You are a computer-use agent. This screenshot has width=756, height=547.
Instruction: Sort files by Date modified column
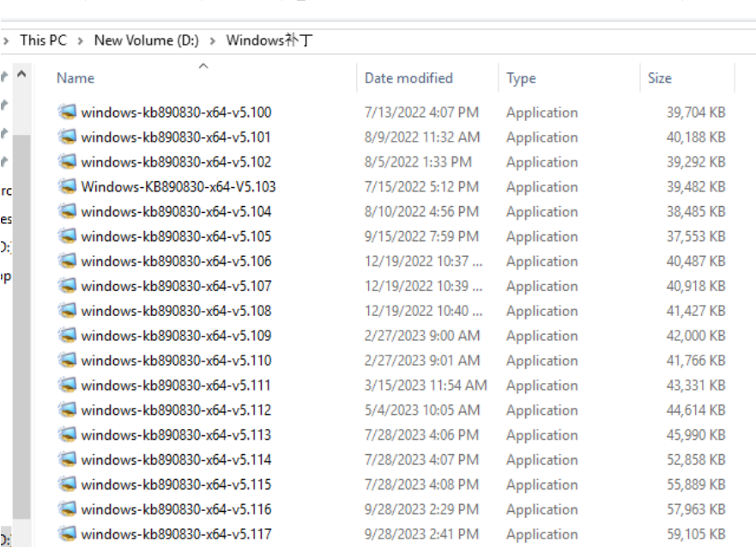click(408, 78)
